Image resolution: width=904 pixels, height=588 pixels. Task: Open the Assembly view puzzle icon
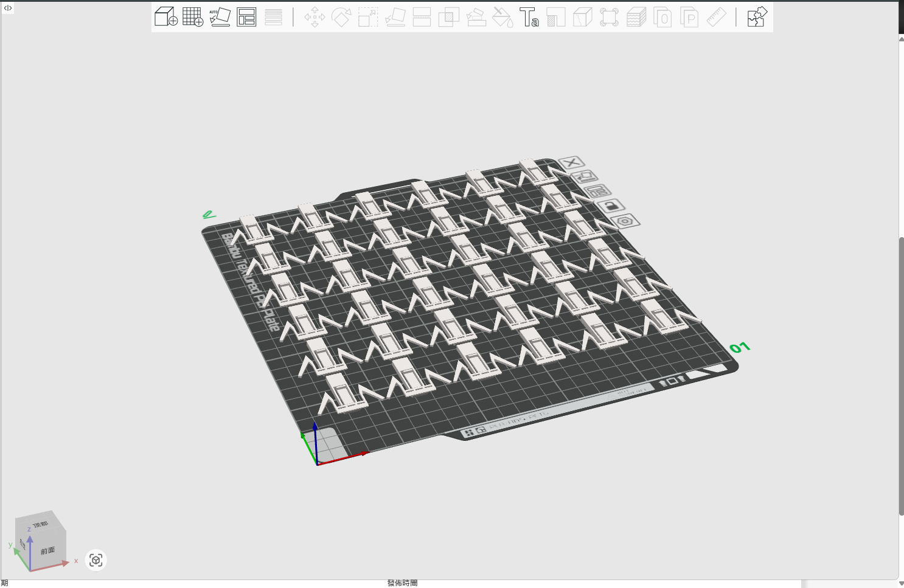(757, 16)
